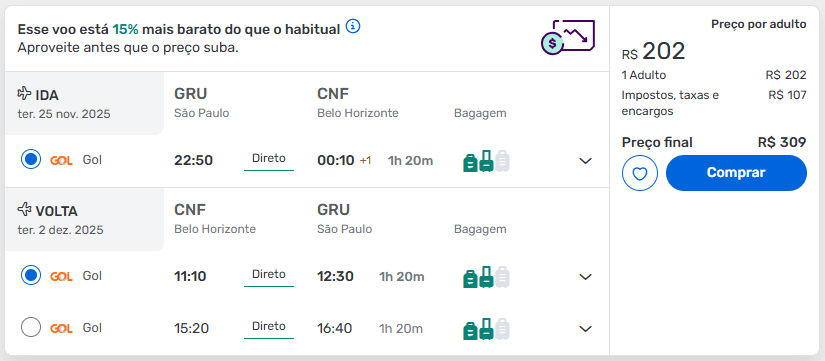
Task: Choose the 15:20 return flight radio button
Action: pyautogui.click(x=31, y=327)
